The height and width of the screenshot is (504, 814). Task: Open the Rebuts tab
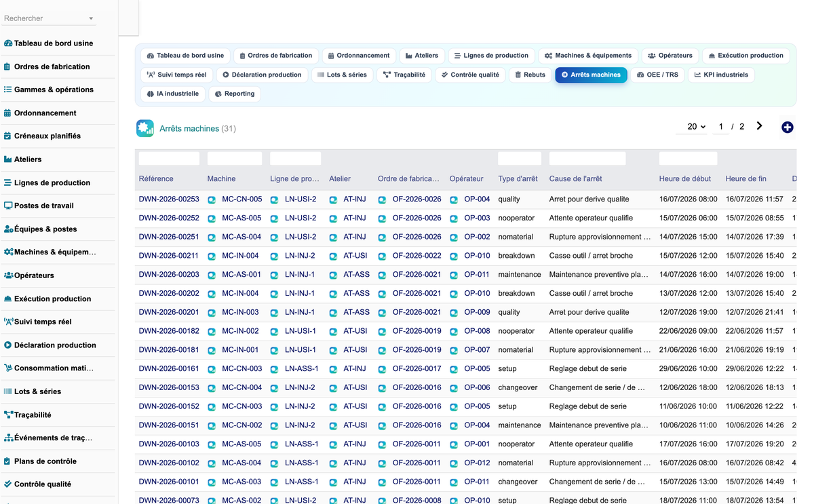click(530, 75)
